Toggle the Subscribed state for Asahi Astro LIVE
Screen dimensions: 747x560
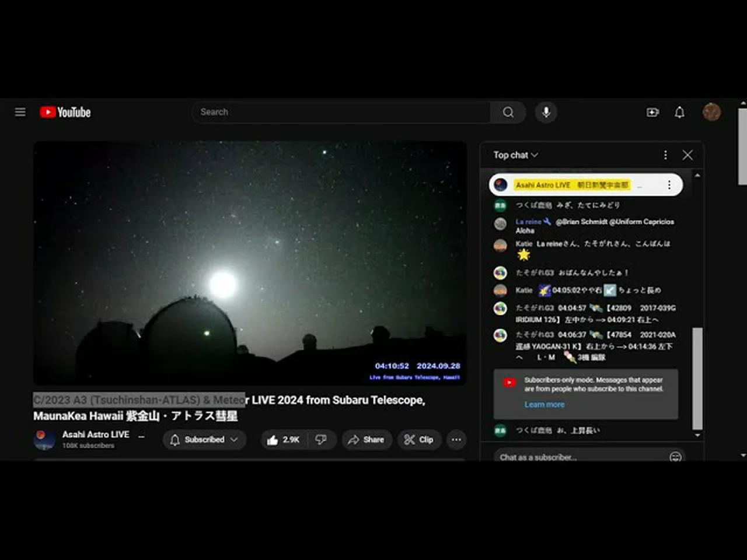(x=198, y=440)
